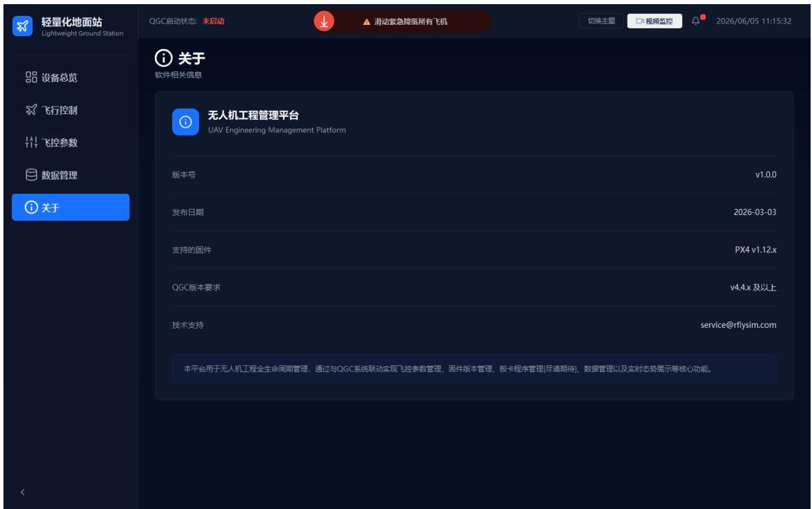Image resolution: width=812 pixels, height=509 pixels.
Task: Select the 关于 sidebar entry
Action: point(70,207)
